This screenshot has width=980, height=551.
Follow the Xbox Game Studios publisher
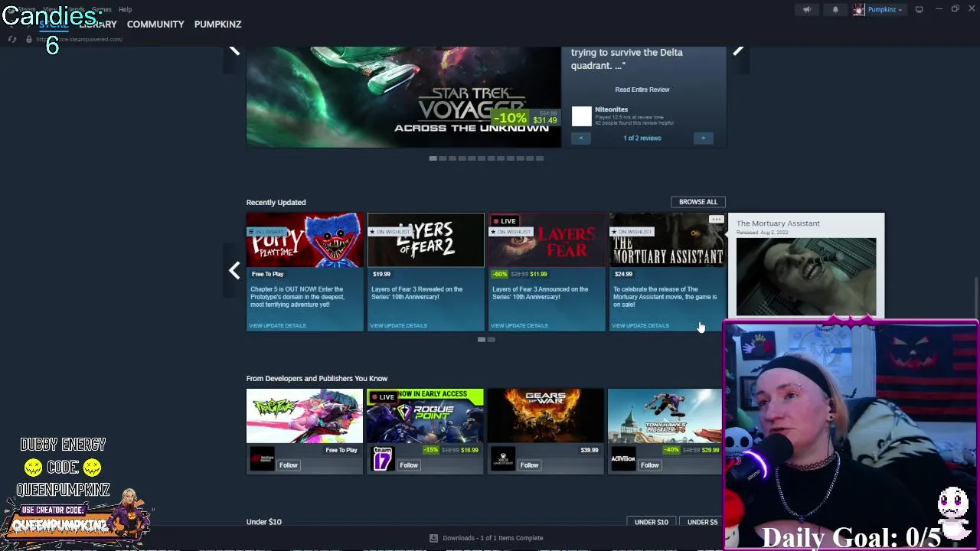[x=529, y=465]
